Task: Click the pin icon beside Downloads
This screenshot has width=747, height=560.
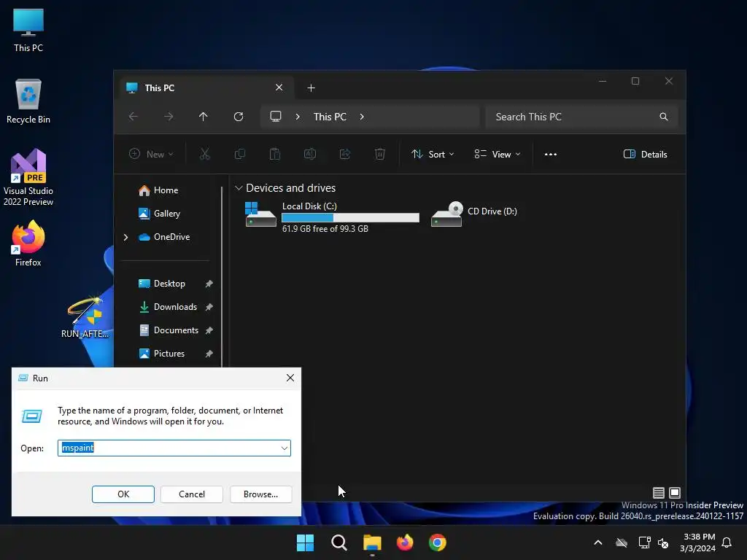Action: pos(209,307)
